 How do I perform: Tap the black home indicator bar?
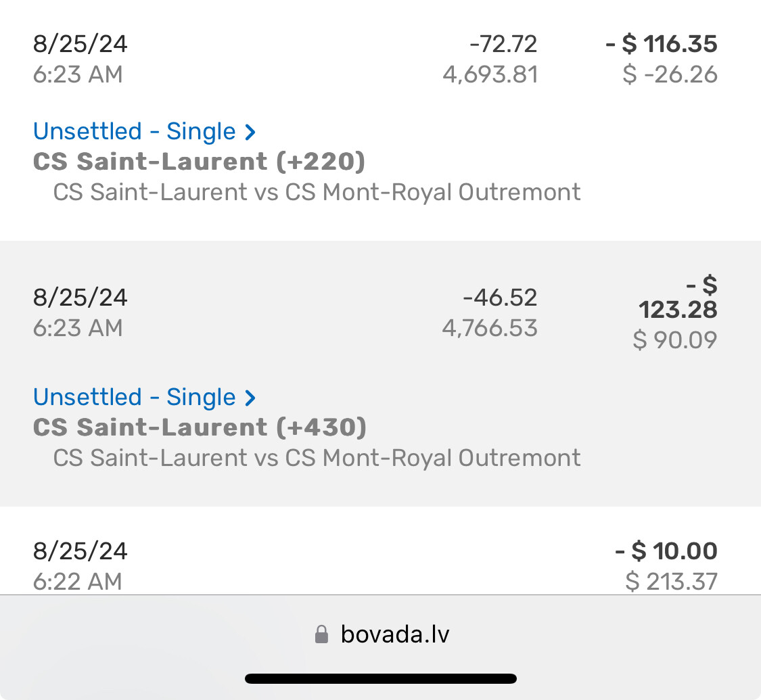click(381, 678)
